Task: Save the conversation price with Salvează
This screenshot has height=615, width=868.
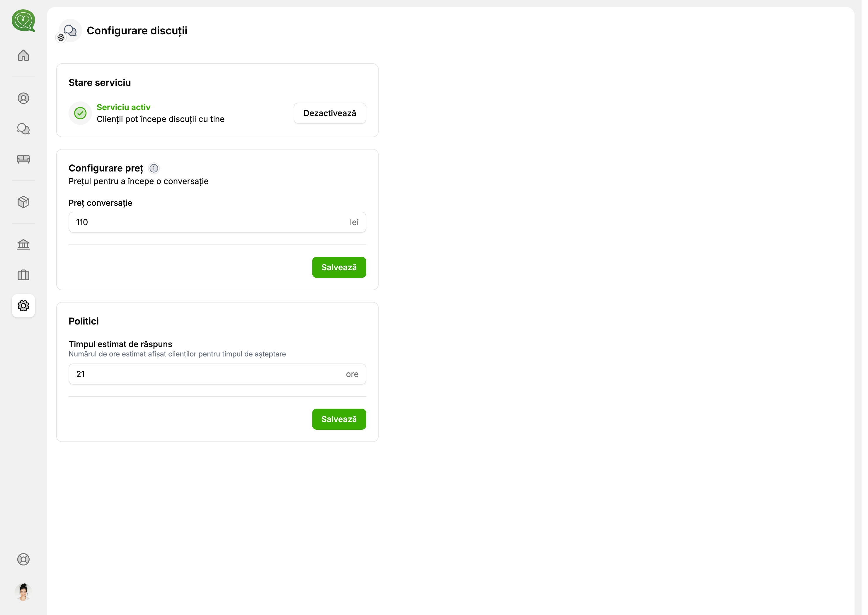Action: coord(339,267)
